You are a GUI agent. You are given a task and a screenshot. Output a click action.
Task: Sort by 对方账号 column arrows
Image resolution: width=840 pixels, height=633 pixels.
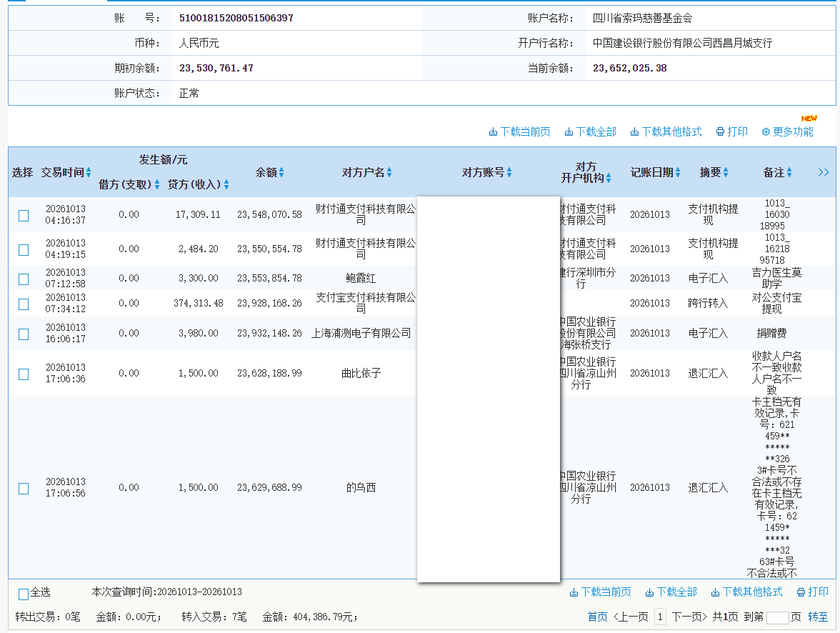[x=509, y=172]
